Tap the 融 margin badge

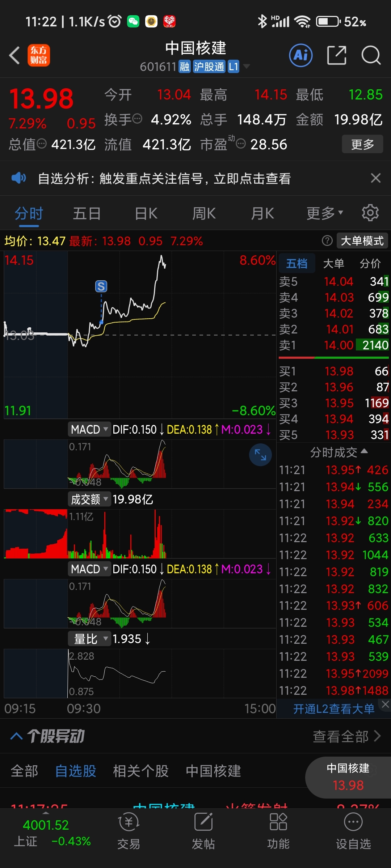pos(185,67)
